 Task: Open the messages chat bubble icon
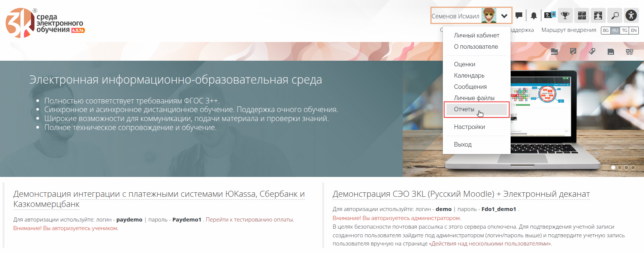click(519, 16)
